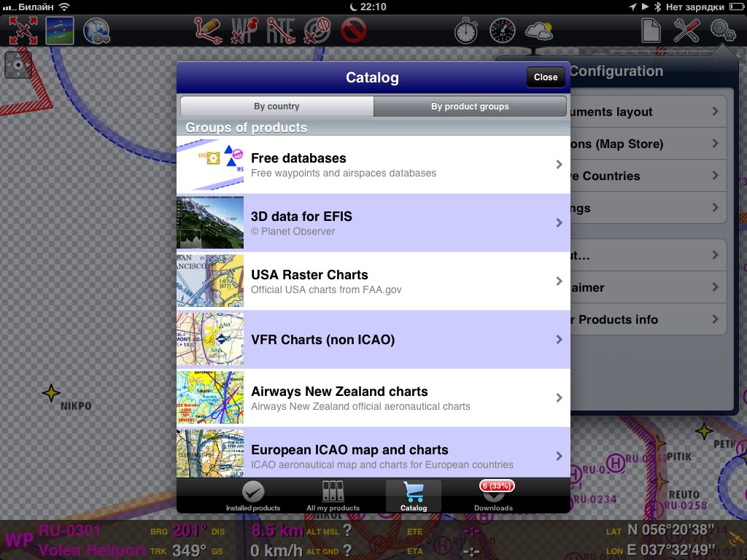Switch to By product groups view
This screenshot has height=560, width=747.
tap(470, 106)
